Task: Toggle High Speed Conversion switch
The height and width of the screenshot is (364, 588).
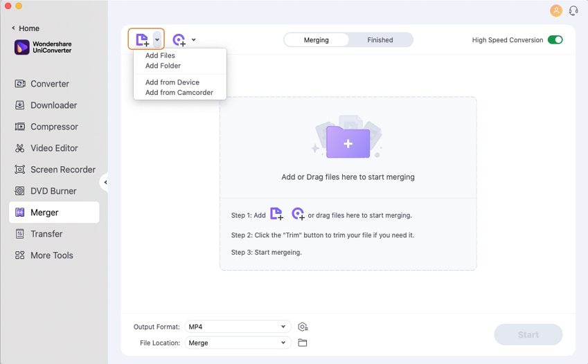Action: (555, 40)
